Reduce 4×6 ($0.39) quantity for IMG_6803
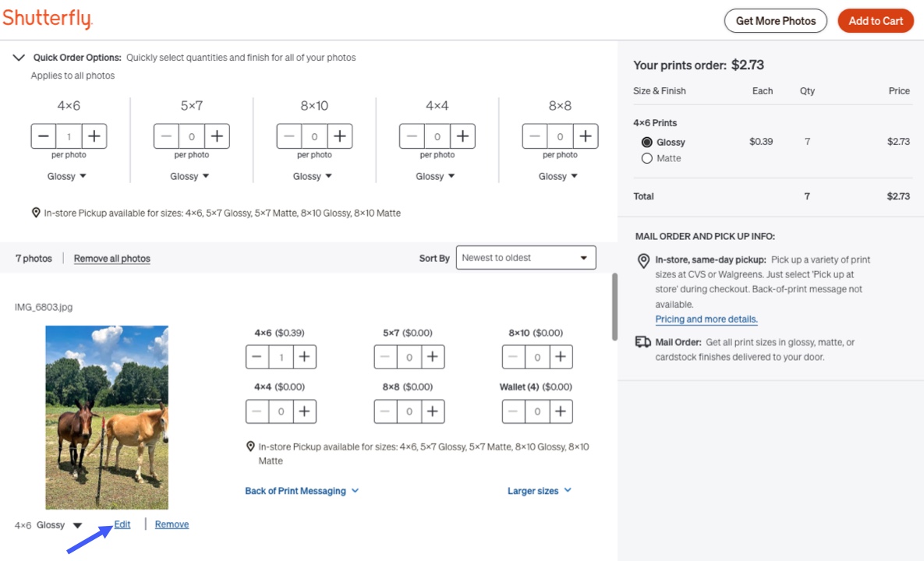This screenshot has width=924, height=561. pos(257,357)
